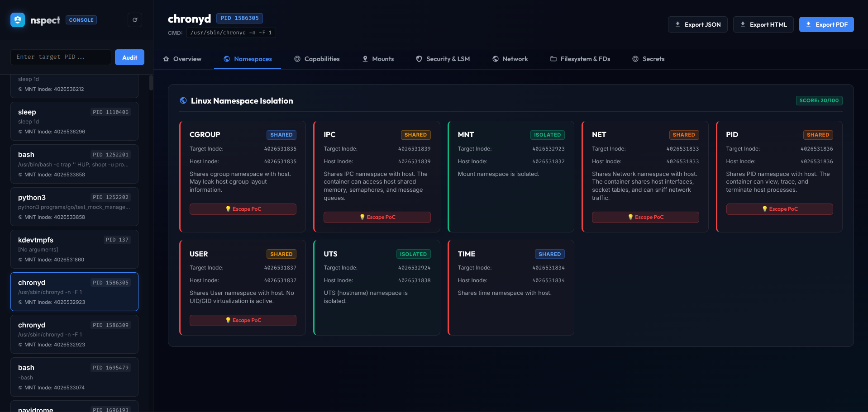Click the PID 1586305 badge in header
The width and height of the screenshot is (868, 412).
tap(239, 18)
